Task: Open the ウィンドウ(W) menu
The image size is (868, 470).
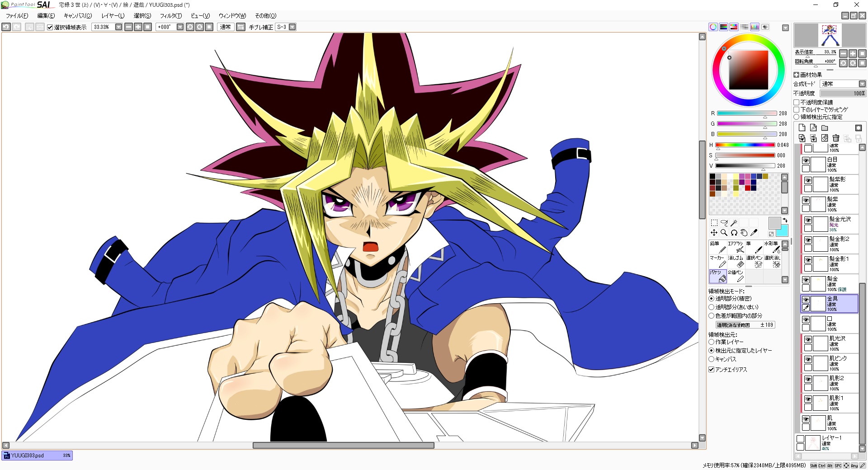Action: (232, 16)
